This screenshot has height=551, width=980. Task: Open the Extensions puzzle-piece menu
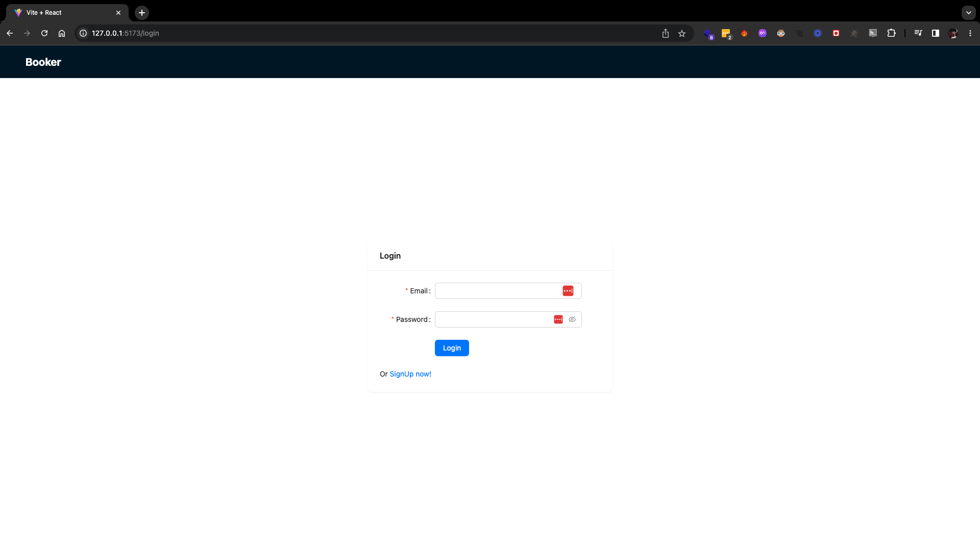(891, 33)
